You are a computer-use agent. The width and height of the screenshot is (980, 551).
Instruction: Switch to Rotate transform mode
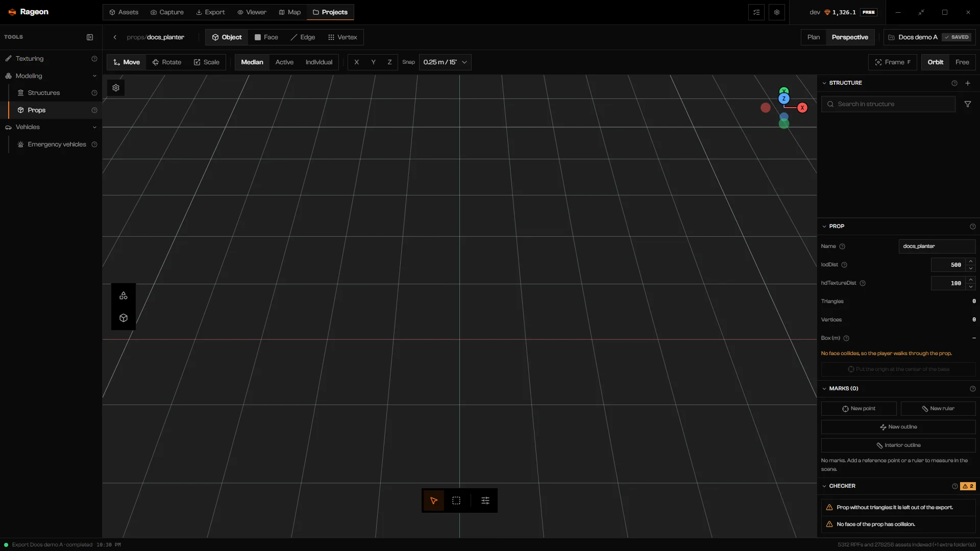point(167,62)
